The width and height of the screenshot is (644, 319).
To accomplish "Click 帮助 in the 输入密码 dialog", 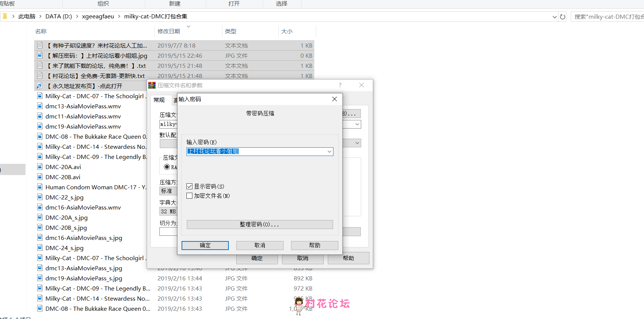I will [x=315, y=245].
